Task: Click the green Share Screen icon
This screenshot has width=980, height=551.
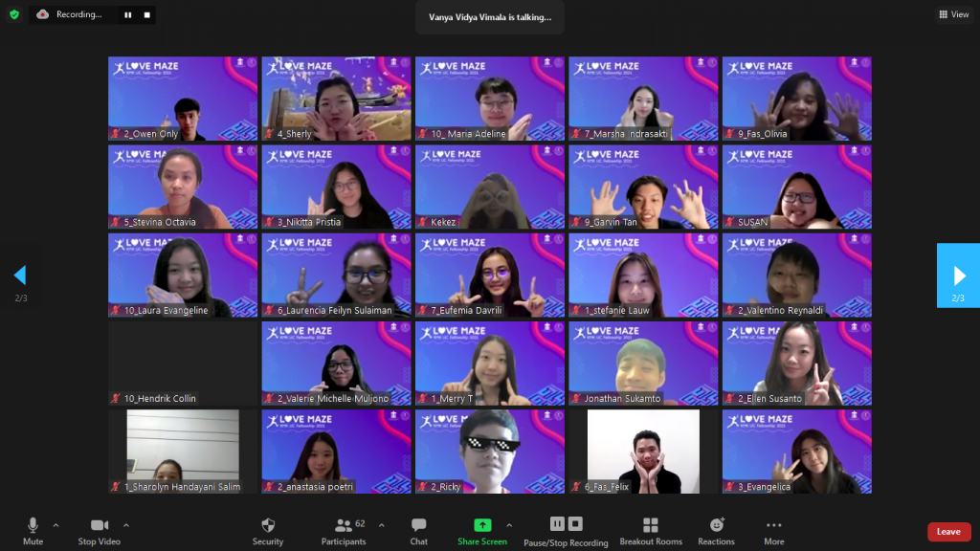Action: coord(482,525)
